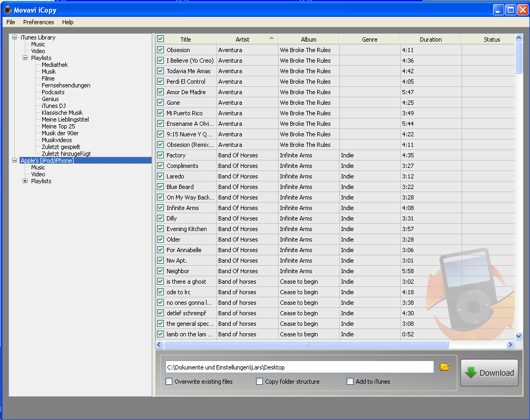Click the destination folder path field
The height and width of the screenshot is (420, 530).
[x=299, y=367]
